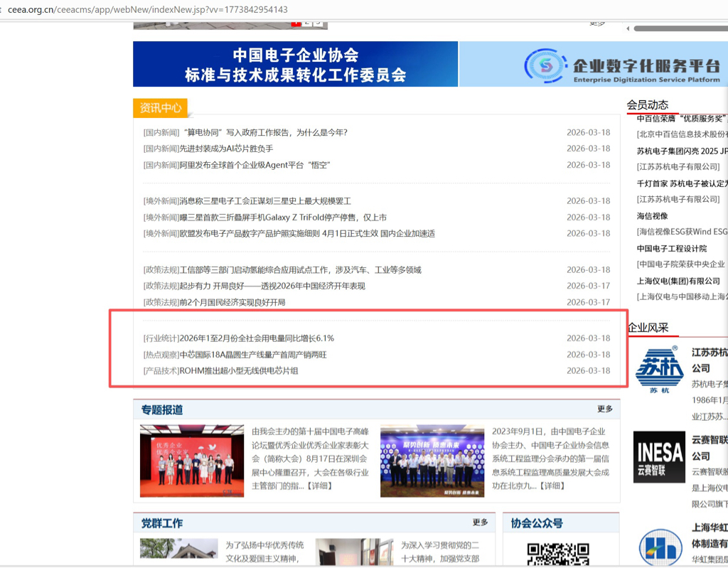This screenshot has width=728, height=568.
Task: Click the 苏杭 company logo
Action: pyautogui.click(x=659, y=369)
